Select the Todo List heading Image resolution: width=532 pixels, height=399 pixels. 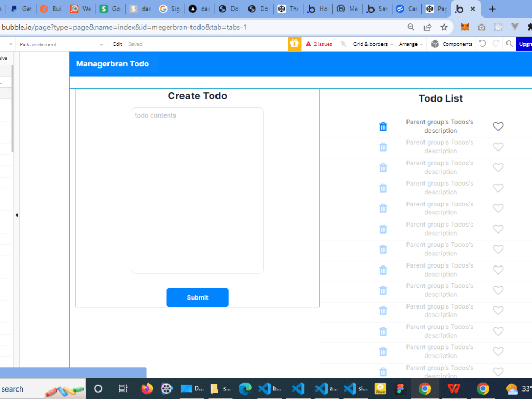pyautogui.click(x=440, y=98)
